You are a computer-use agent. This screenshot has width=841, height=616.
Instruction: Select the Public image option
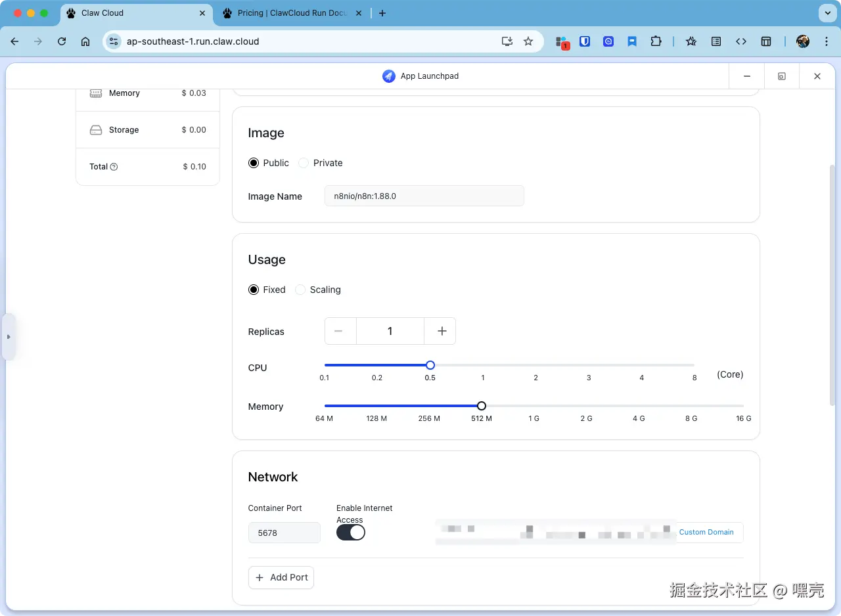[x=254, y=163]
